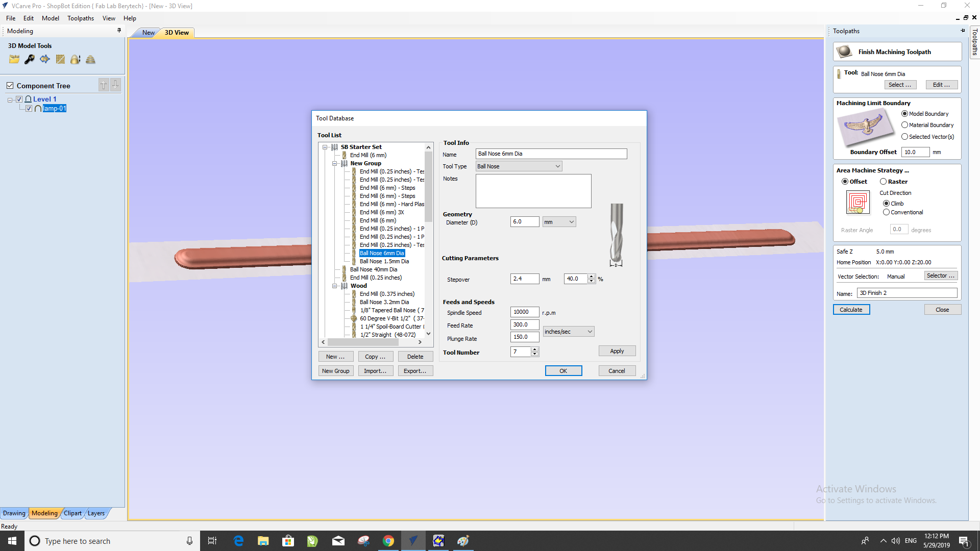980x551 pixels.
Task: Click the pin icon on Toolpaths panel
Action: 963,31
